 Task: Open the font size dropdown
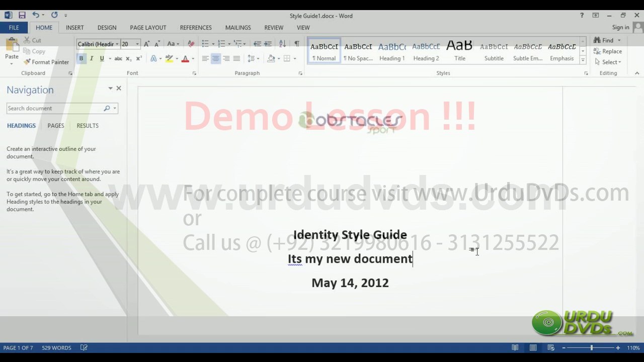tap(137, 44)
